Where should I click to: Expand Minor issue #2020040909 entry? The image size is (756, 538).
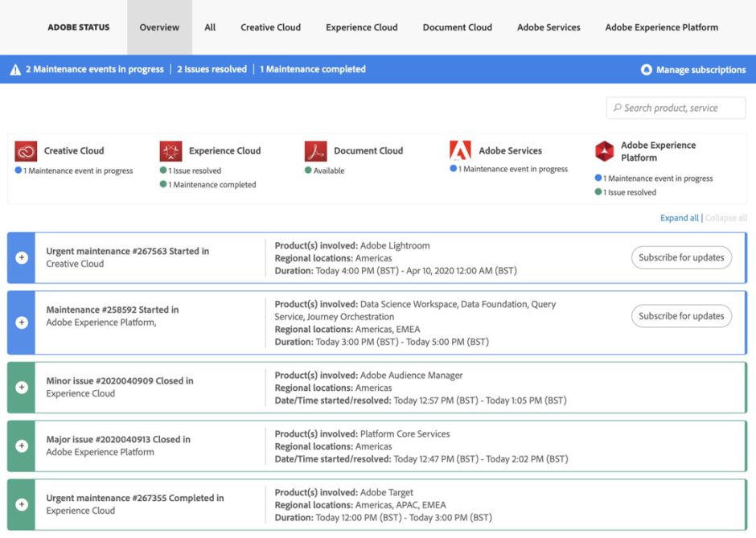click(x=22, y=388)
